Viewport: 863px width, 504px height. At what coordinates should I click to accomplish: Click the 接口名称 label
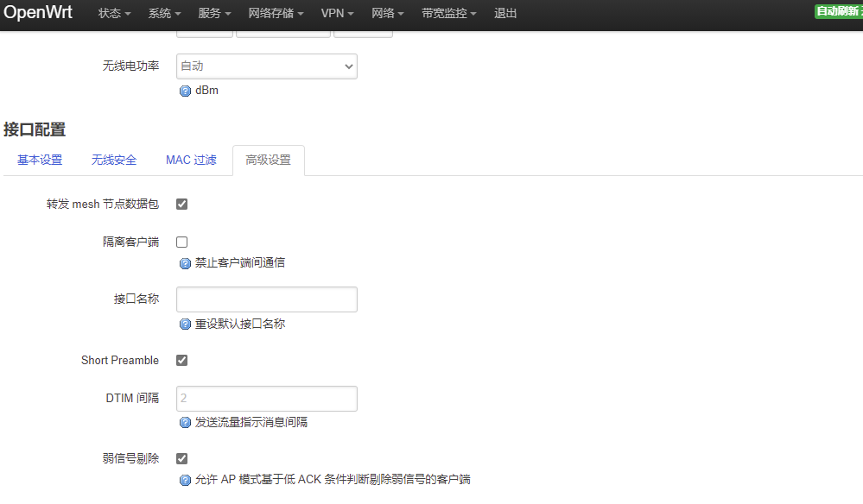coord(136,299)
